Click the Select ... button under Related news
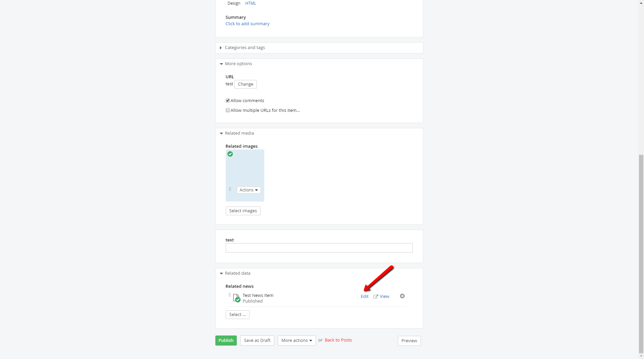This screenshot has height=359, width=644. pyautogui.click(x=237, y=315)
